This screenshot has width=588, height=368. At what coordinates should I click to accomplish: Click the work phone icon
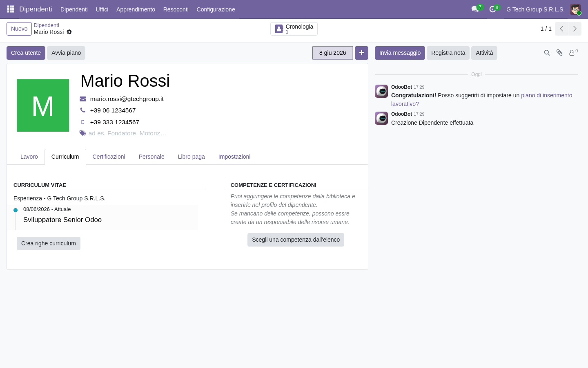click(x=83, y=110)
